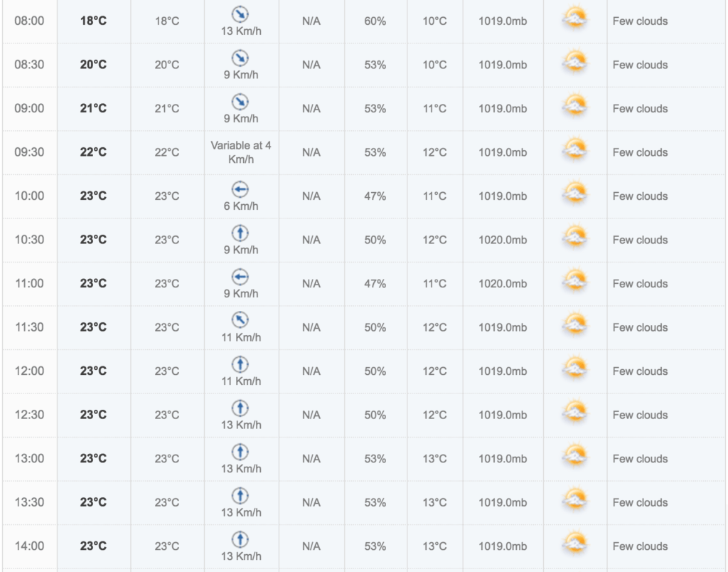Click the weather icon in 14:00 row
This screenshot has height=572, width=728.
pos(574,544)
